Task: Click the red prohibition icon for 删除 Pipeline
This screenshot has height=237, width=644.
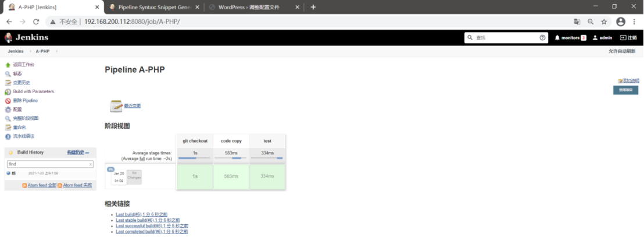Action: point(8,101)
